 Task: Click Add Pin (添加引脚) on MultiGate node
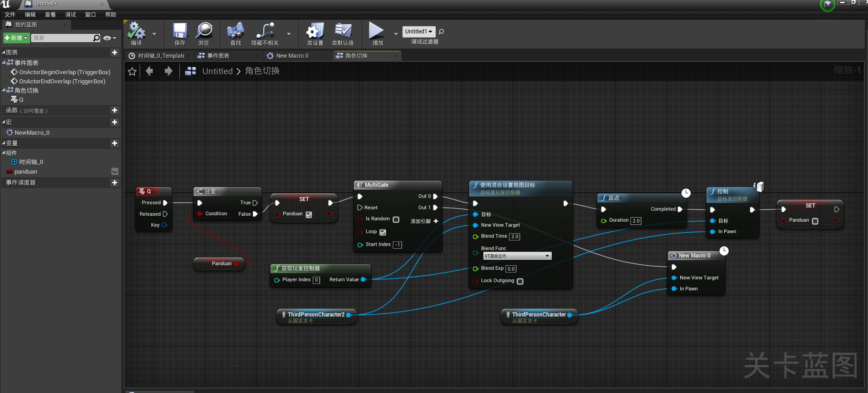(x=424, y=221)
